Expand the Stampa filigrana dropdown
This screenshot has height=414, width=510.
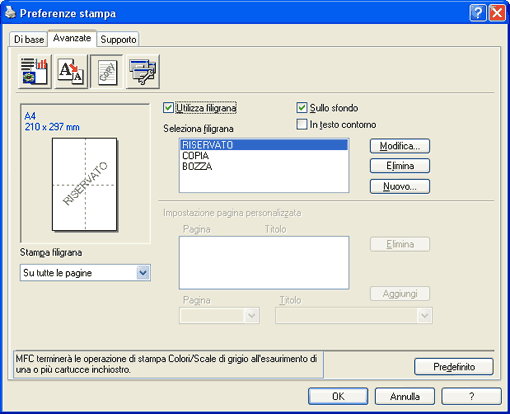(143, 273)
